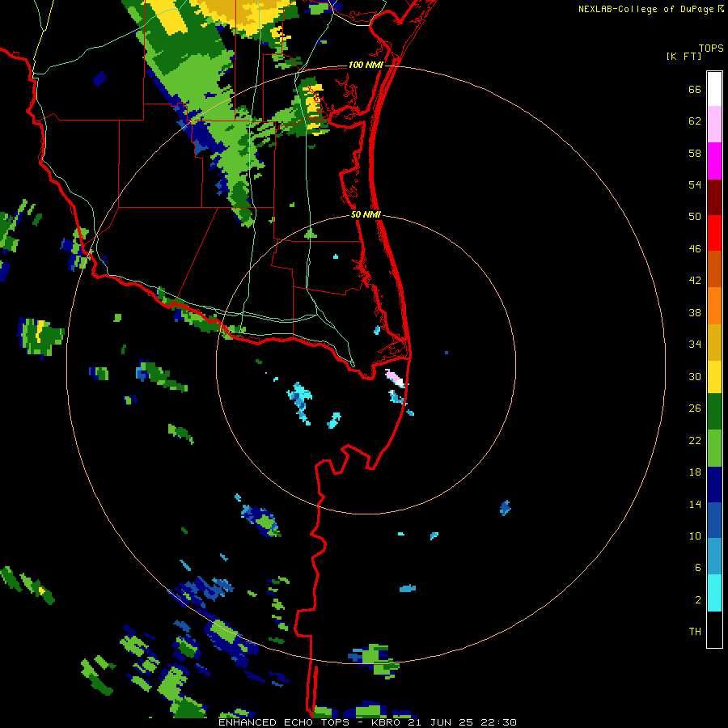Select the dark green legend swatch
This screenshot has height=728, width=728.
714,412
